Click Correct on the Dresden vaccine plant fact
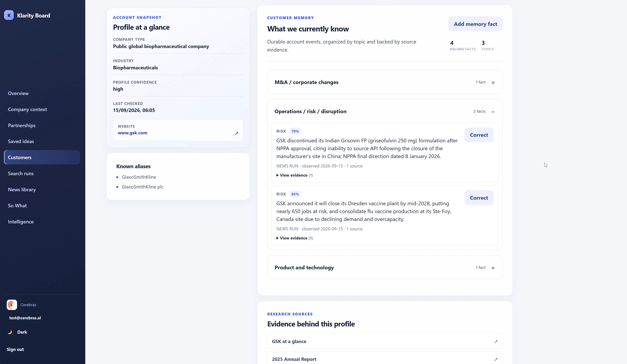 pyautogui.click(x=479, y=198)
